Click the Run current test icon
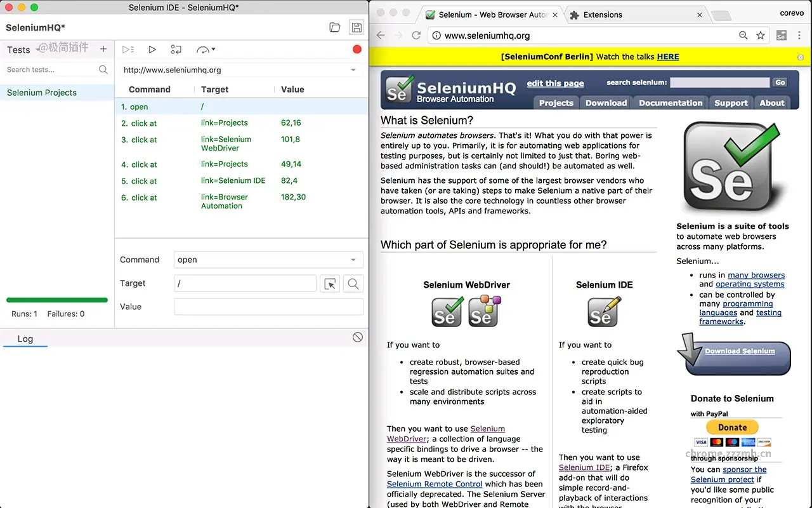Viewport: 812px width, 508px height. tap(152, 49)
